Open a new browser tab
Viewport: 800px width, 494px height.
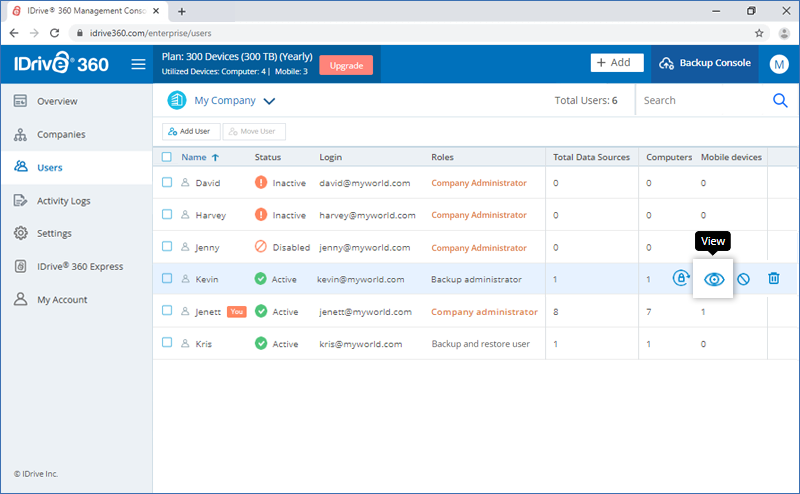coord(182,11)
